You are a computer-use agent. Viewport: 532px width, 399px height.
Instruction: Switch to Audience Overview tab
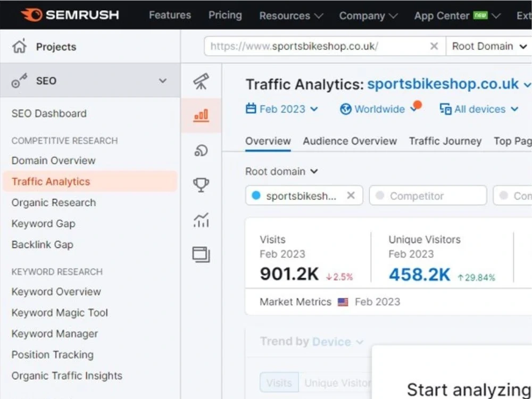tap(350, 141)
